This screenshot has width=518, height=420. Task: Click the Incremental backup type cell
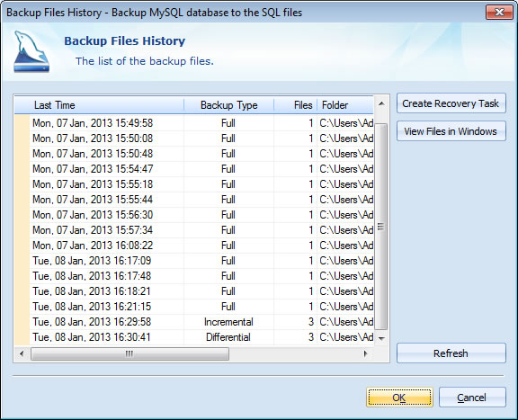pos(228,322)
